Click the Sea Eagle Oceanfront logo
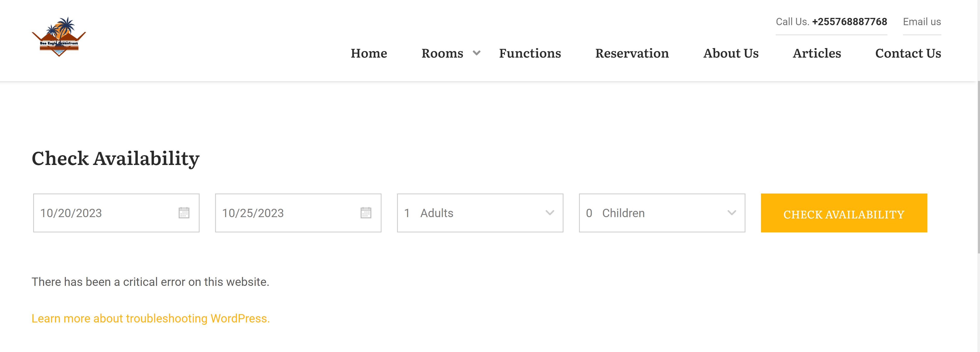 tap(59, 37)
